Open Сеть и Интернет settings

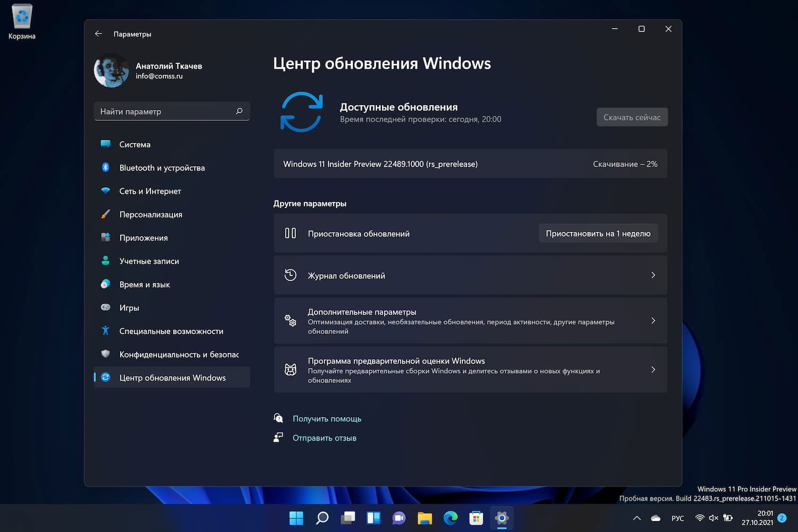pyautogui.click(x=150, y=191)
